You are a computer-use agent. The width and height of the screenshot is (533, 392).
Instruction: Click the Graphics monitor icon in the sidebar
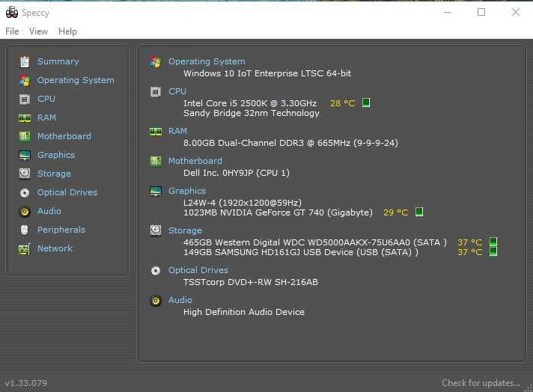tap(25, 155)
